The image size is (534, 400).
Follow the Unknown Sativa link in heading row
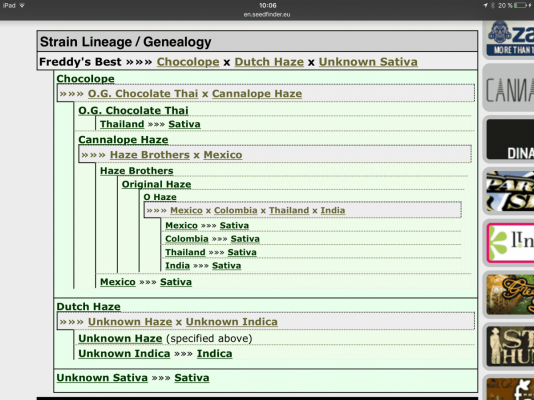(x=368, y=62)
